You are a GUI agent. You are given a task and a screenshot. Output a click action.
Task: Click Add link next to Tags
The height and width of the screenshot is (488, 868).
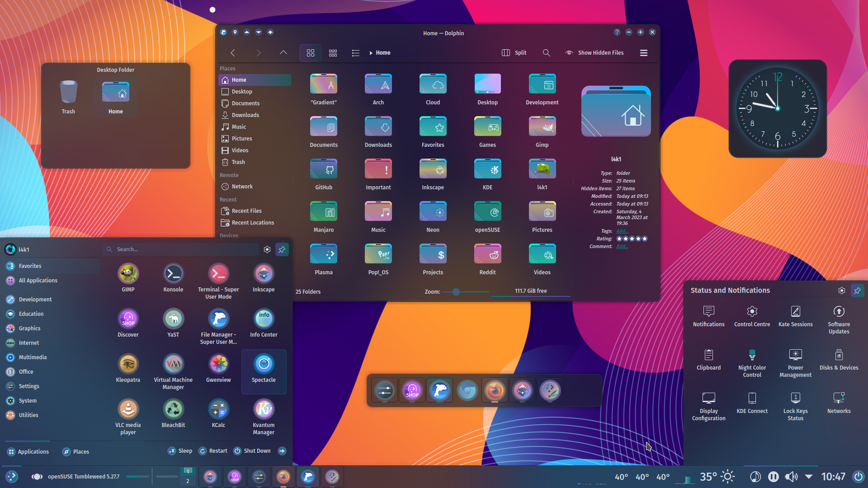622,231
